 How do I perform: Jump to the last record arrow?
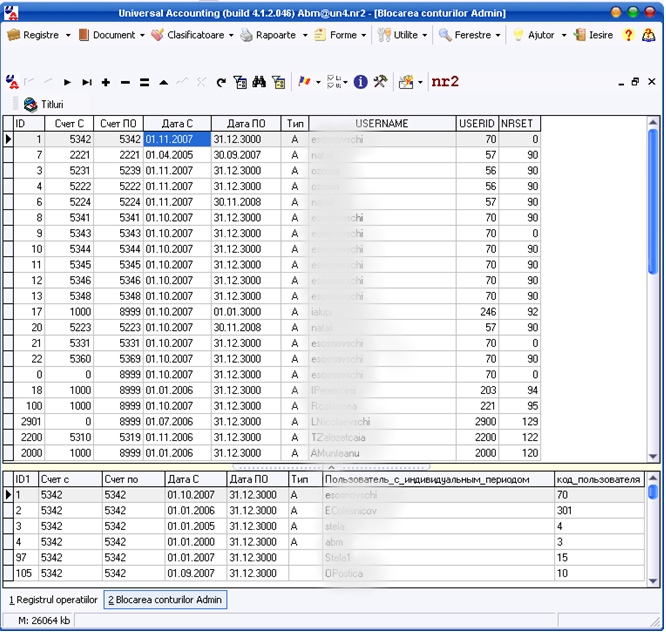[87, 82]
